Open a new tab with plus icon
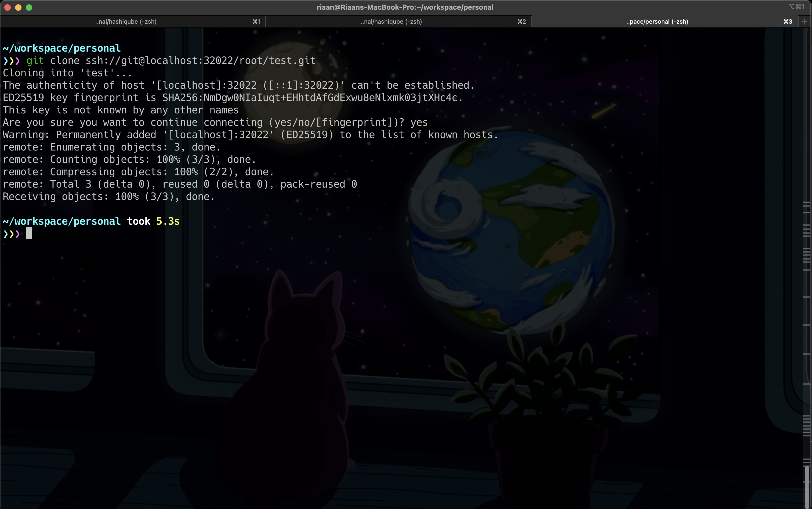 [x=804, y=21]
